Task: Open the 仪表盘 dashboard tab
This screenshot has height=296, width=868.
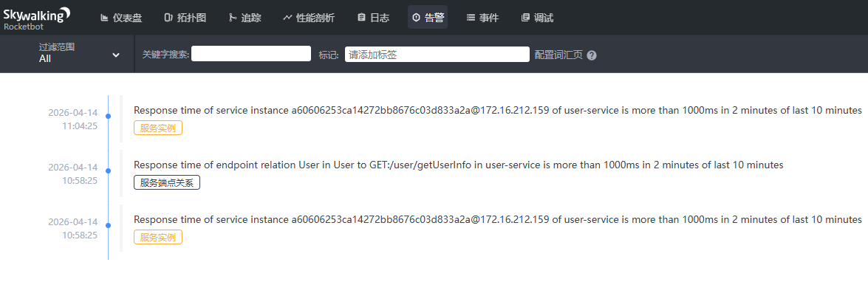Action: coord(121,18)
